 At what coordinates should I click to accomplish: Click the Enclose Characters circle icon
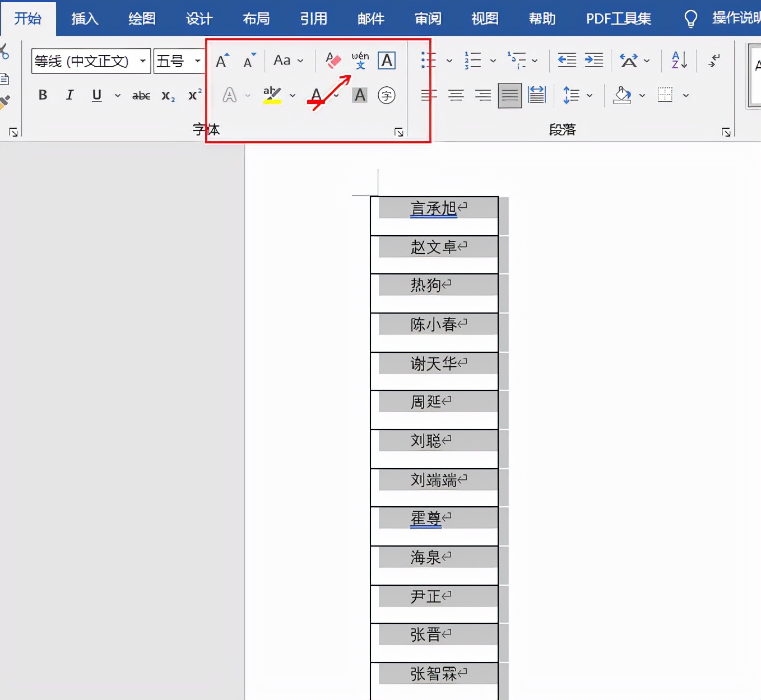pyautogui.click(x=387, y=96)
